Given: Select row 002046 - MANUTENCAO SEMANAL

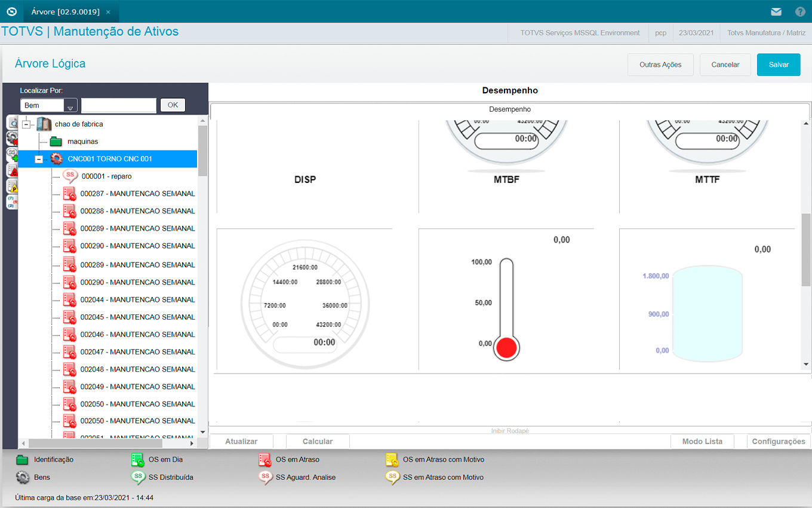Looking at the screenshot, I should click(138, 334).
